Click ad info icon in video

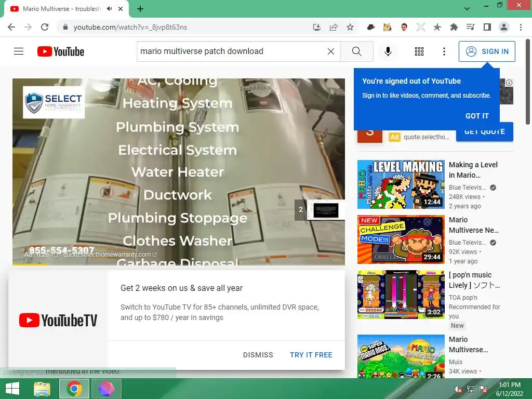55,255
